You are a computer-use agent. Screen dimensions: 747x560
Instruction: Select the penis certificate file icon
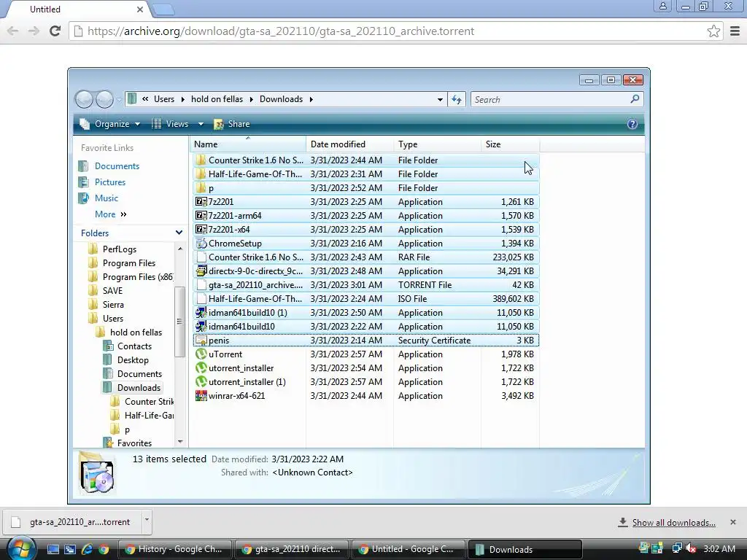pos(201,341)
